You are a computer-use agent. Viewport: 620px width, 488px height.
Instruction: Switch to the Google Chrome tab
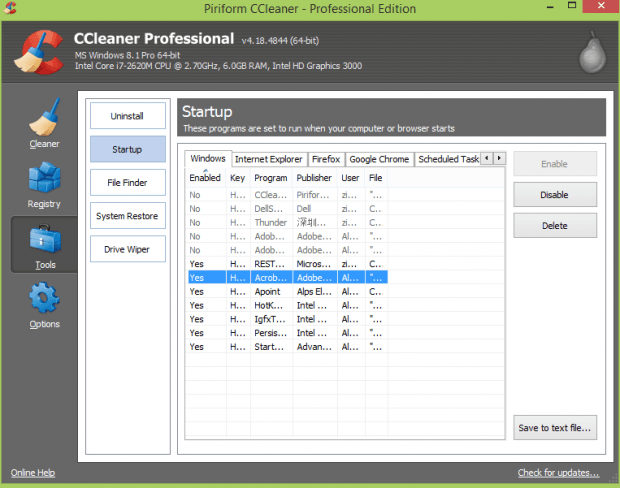click(380, 159)
